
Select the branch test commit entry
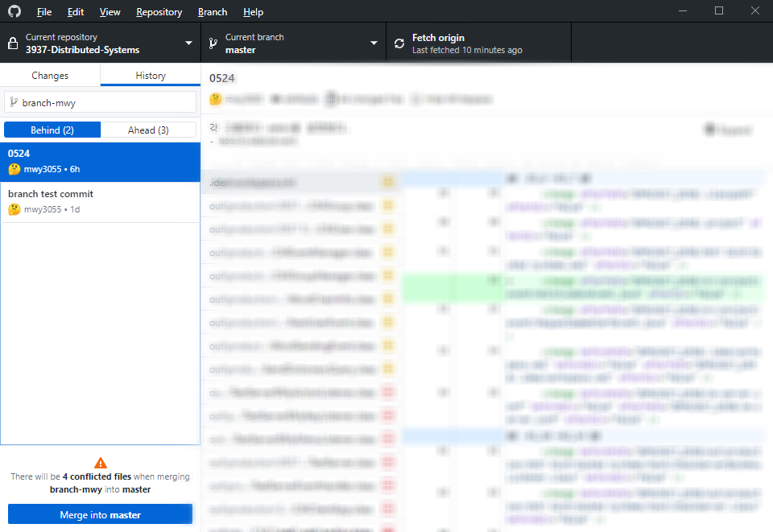point(100,203)
